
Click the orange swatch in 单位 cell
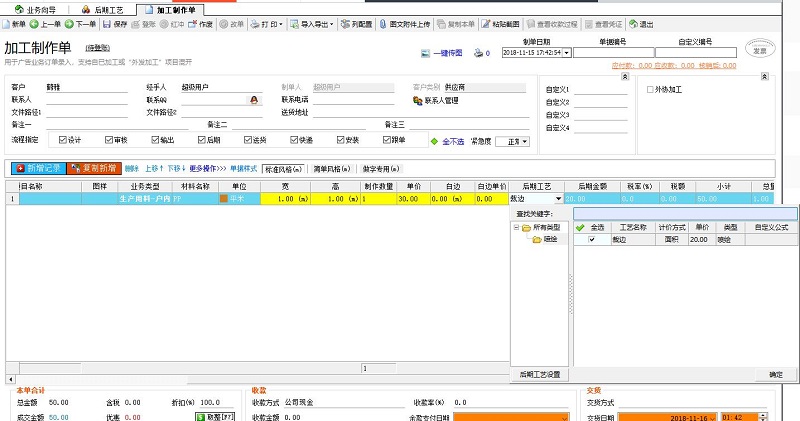point(223,199)
